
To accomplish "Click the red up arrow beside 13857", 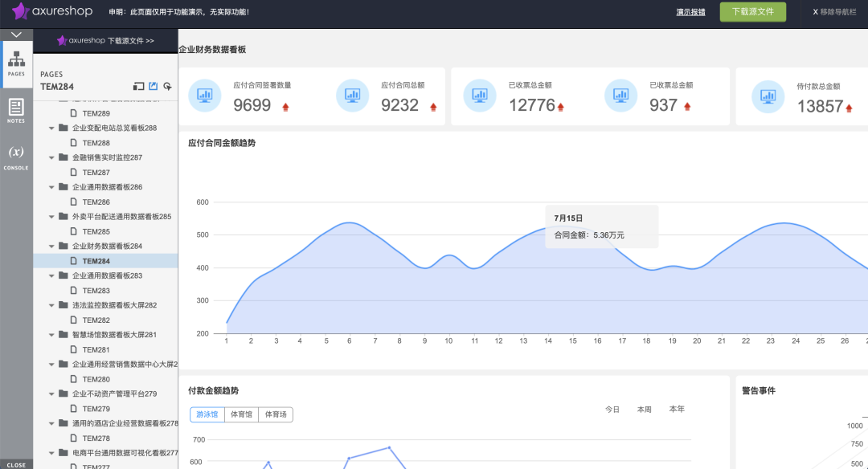I will (x=850, y=108).
